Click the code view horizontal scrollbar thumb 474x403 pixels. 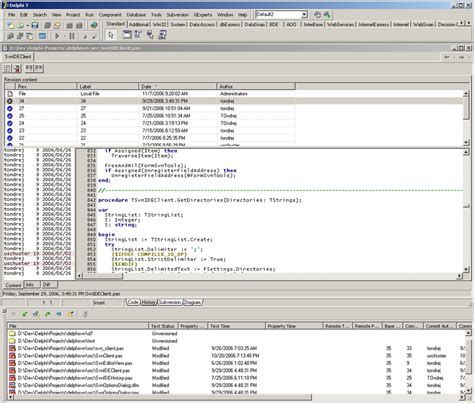[103, 276]
